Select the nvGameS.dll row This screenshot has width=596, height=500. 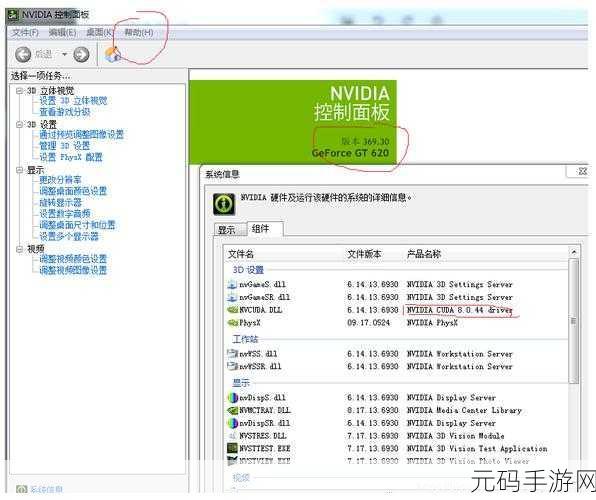(397, 284)
